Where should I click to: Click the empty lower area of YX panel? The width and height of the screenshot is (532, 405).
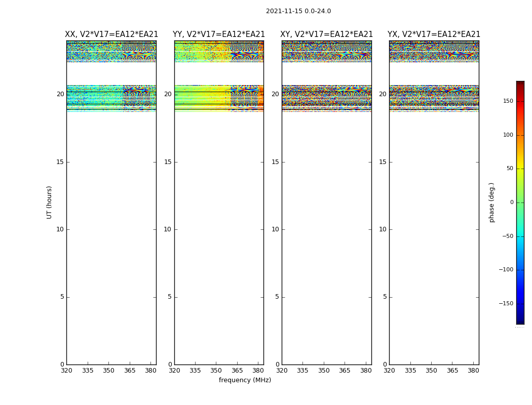[434, 253]
